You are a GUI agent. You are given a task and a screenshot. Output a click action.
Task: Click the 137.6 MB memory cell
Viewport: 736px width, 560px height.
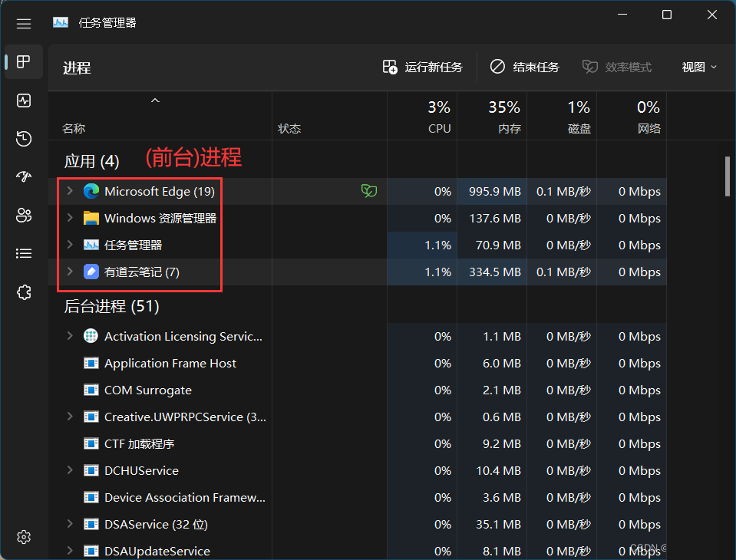(492, 218)
